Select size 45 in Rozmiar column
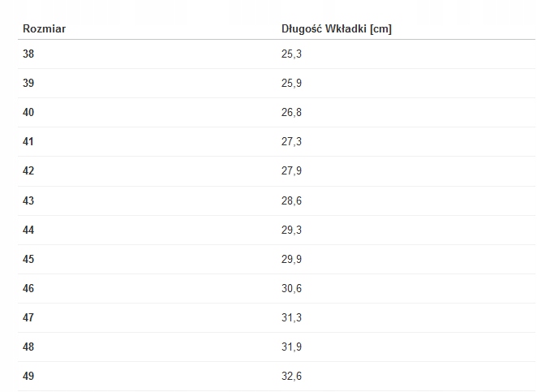Image resolution: width=537 pixels, height=392 pixels. click(x=29, y=259)
